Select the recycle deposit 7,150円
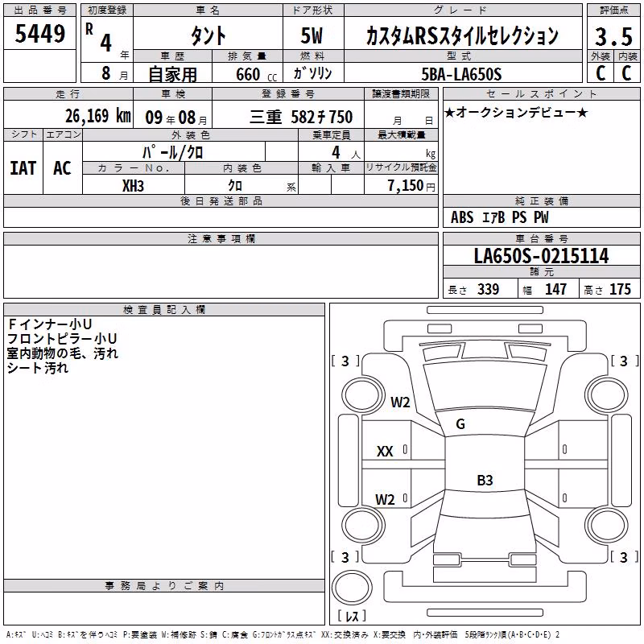The image size is (644, 644). click(x=411, y=186)
